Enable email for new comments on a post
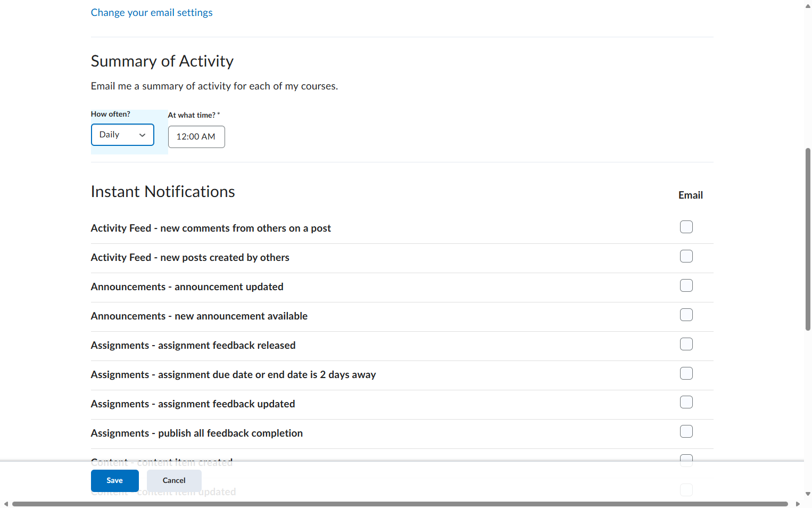Viewport: 812px width, 508px height. pos(686,227)
